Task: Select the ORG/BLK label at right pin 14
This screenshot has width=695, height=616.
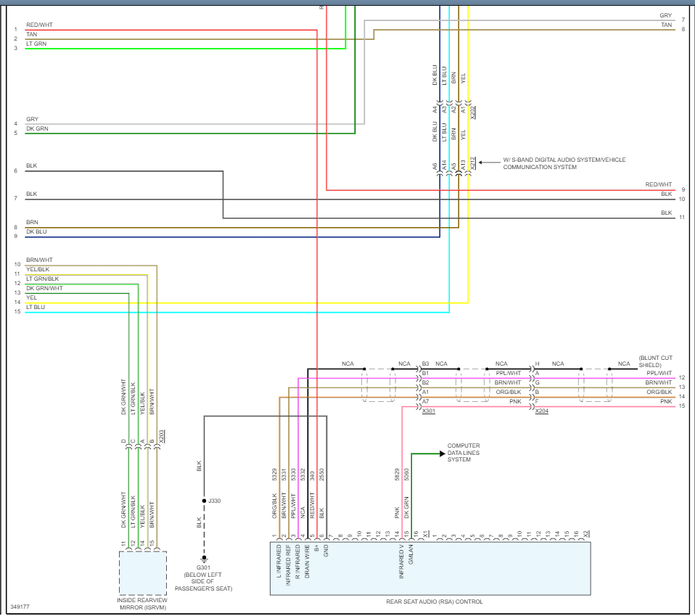Action: click(659, 392)
